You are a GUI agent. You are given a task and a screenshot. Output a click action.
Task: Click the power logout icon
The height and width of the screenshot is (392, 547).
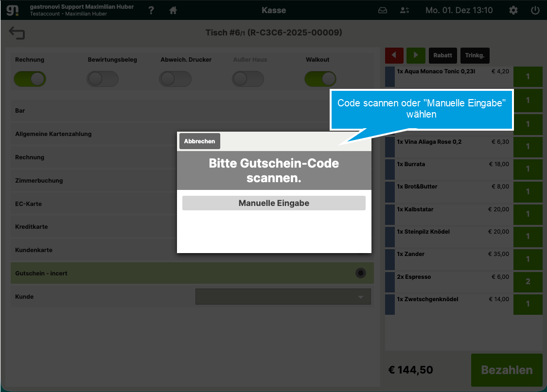point(535,11)
